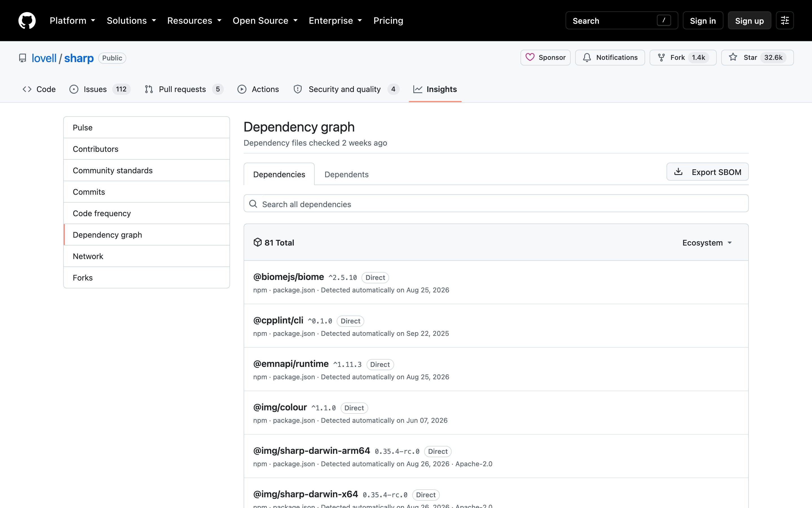Open the Actions tab
812x508 pixels.
258,89
